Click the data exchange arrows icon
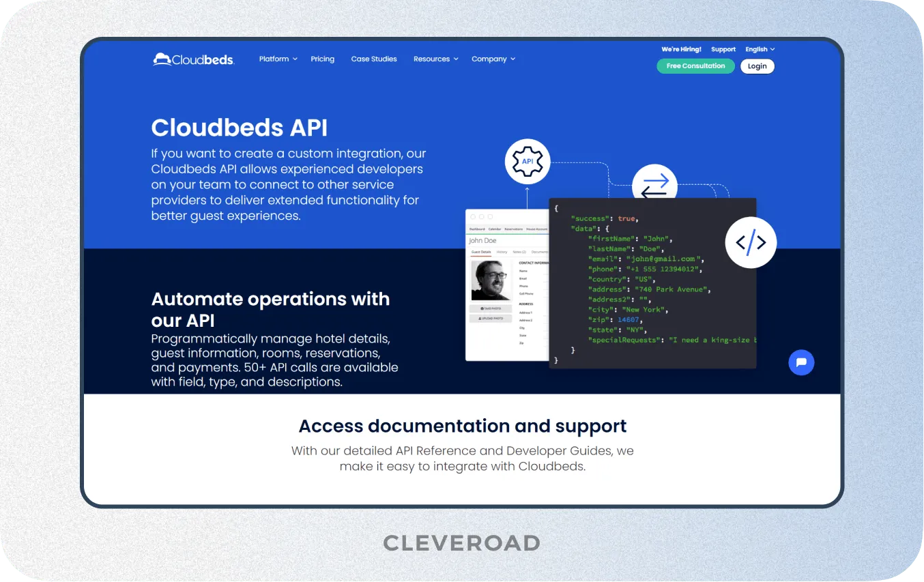 (654, 184)
